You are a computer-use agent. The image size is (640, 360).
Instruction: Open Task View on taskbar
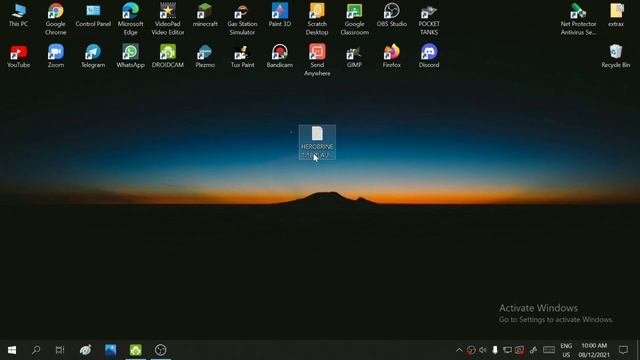pyautogui.click(x=60, y=350)
